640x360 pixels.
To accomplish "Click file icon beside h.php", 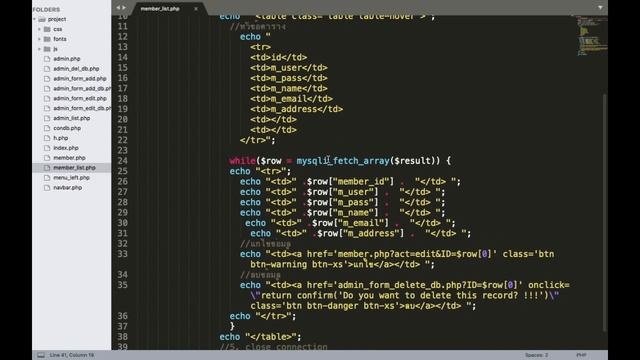I will tap(47, 138).
